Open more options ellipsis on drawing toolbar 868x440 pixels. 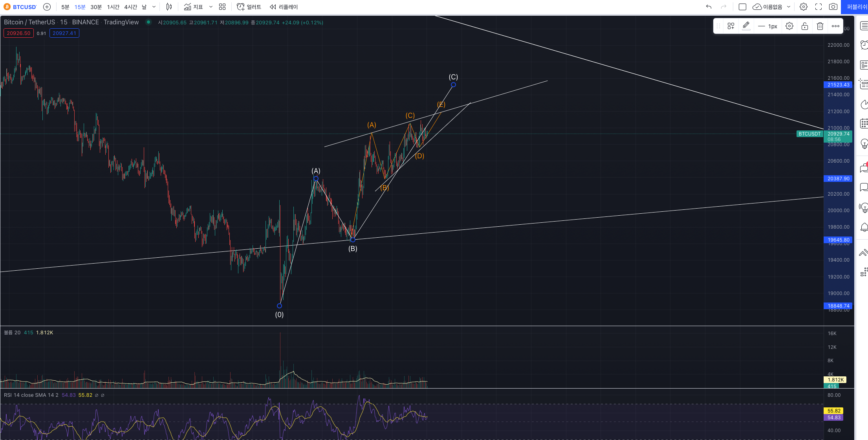click(835, 26)
